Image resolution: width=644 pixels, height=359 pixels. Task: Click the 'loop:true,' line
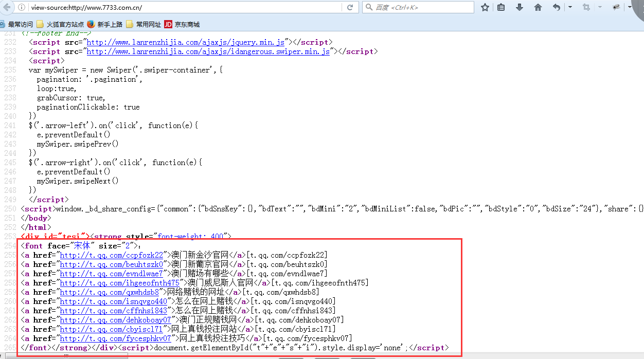57,88
